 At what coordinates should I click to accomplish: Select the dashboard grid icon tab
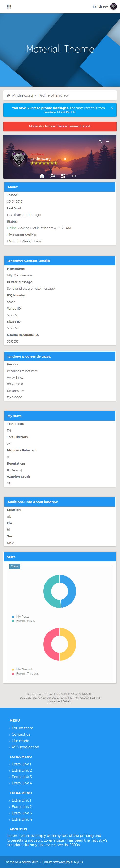tap(63, 176)
